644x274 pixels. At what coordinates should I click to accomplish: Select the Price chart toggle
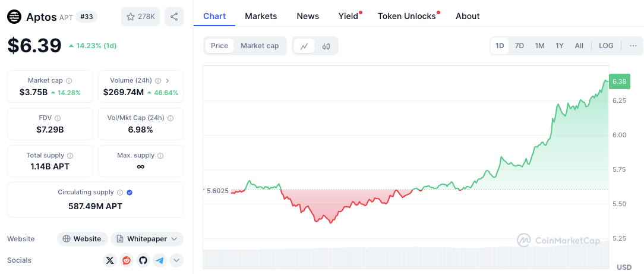coord(219,46)
